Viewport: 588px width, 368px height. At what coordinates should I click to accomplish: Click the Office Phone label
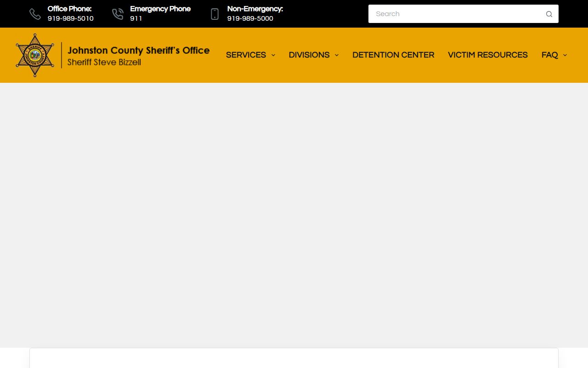point(69,9)
